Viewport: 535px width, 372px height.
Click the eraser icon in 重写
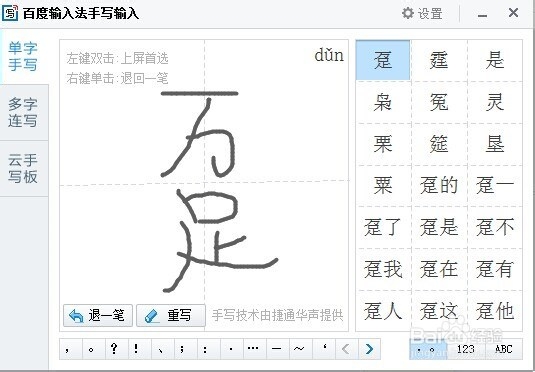click(151, 316)
